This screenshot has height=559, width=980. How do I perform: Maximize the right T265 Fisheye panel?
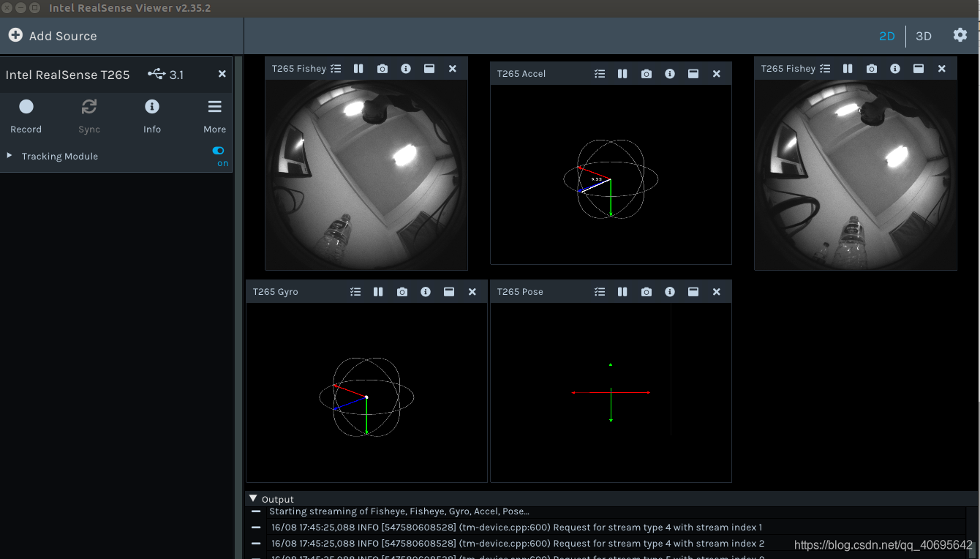click(918, 69)
